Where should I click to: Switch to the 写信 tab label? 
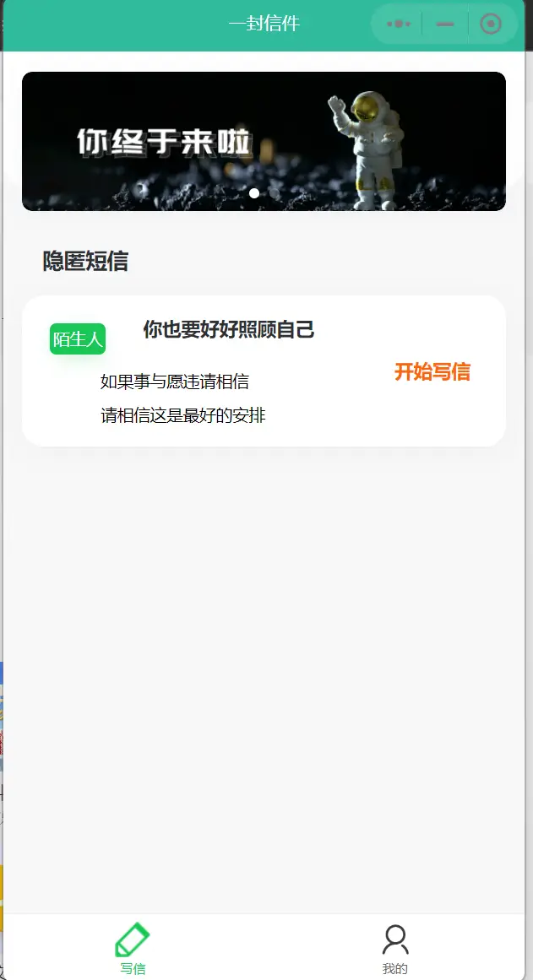133,969
